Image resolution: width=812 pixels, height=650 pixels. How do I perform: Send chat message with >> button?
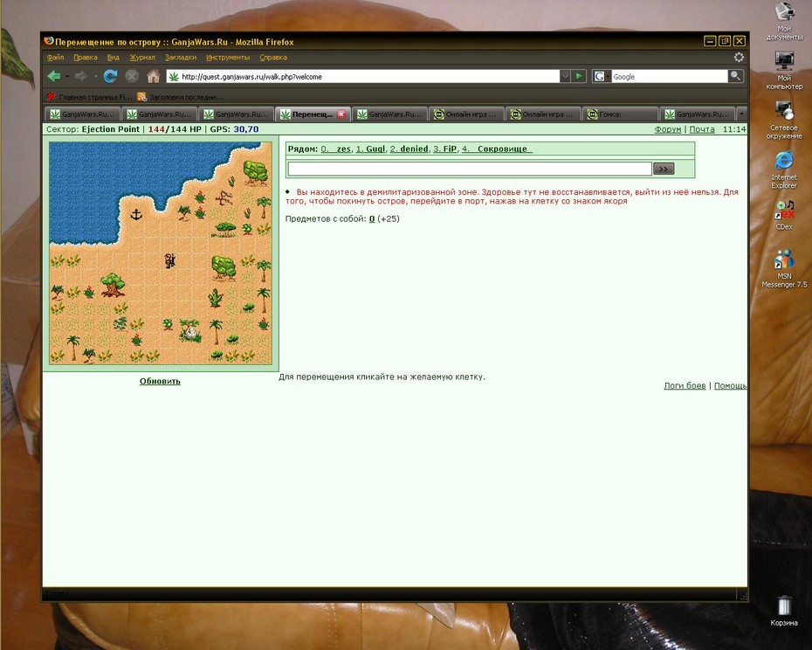coord(664,169)
